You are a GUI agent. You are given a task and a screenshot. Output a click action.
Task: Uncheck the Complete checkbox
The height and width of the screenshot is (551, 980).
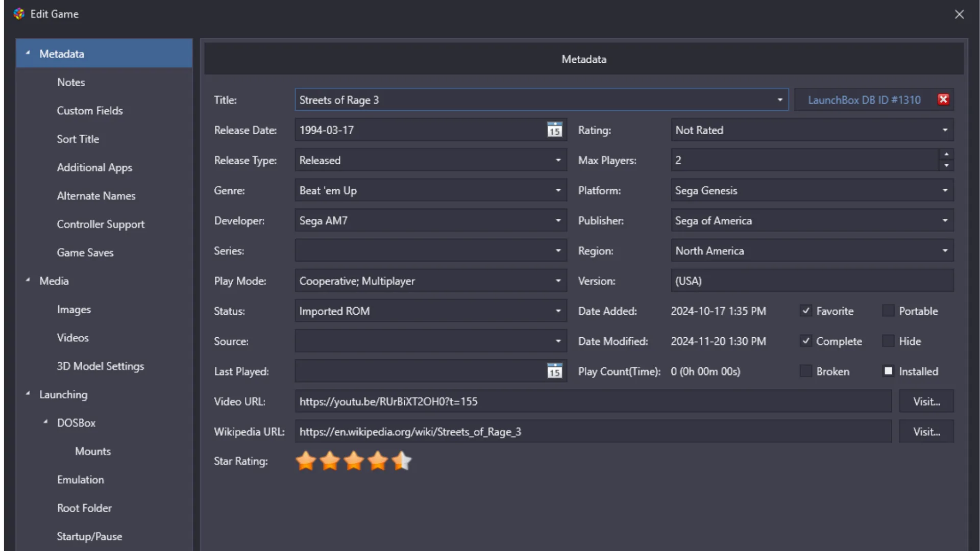pos(805,341)
